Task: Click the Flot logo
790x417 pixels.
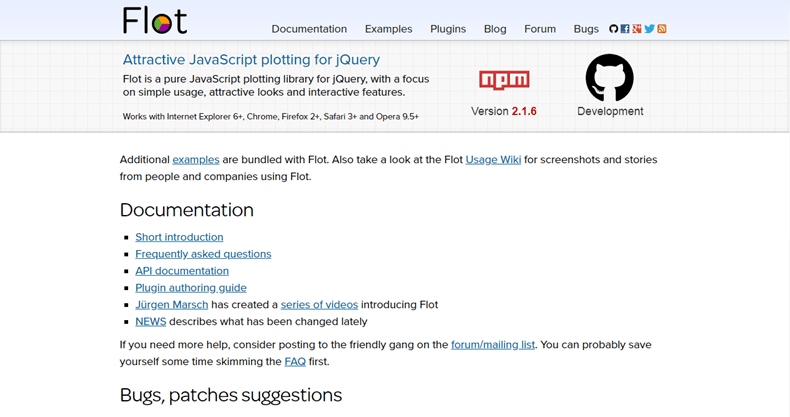Action: click(154, 20)
